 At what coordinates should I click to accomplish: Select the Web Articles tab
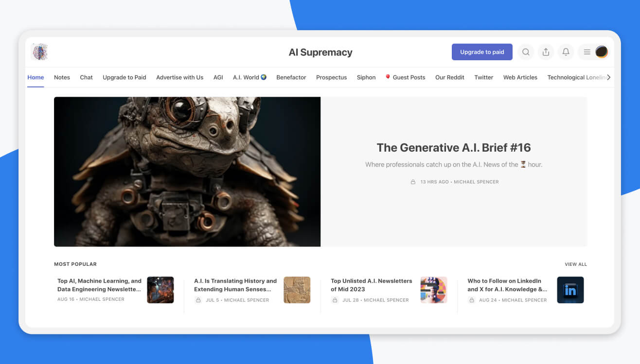[x=520, y=77]
